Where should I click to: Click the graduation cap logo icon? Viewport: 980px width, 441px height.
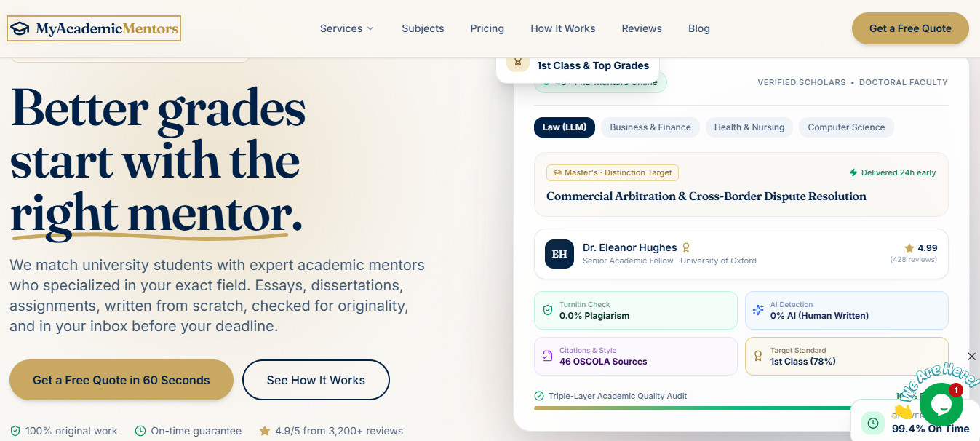(20, 29)
